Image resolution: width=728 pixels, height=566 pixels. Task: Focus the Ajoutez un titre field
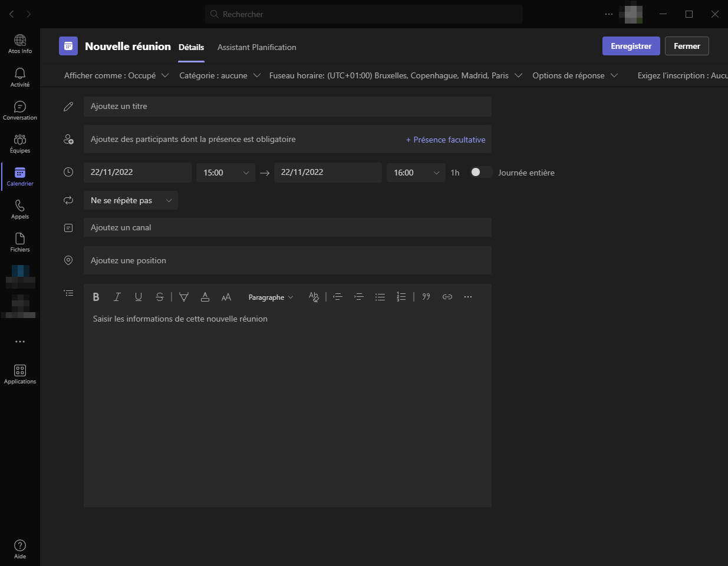tap(288, 107)
